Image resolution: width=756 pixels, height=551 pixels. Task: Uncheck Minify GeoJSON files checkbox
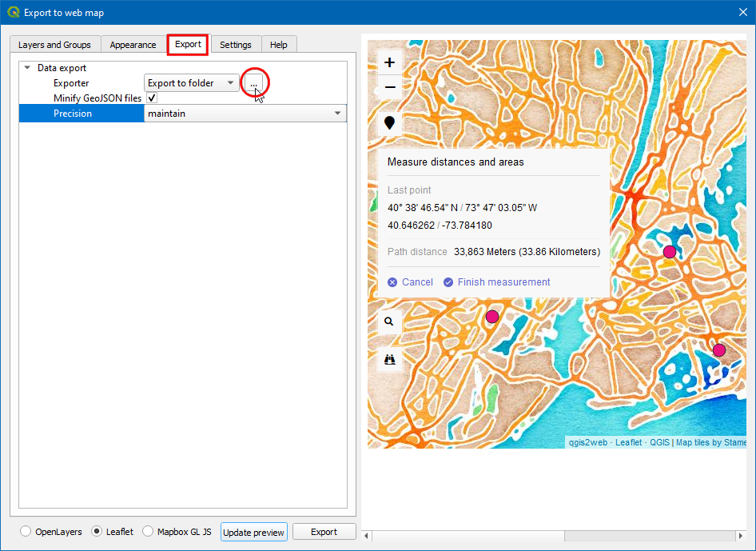coord(151,98)
